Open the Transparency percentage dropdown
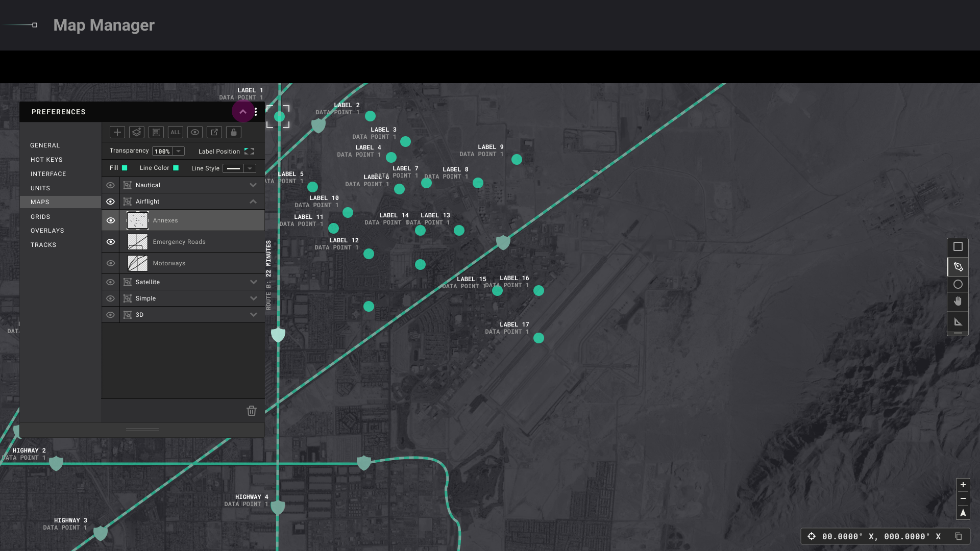Viewport: 980px width, 551px height. (178, 152)
